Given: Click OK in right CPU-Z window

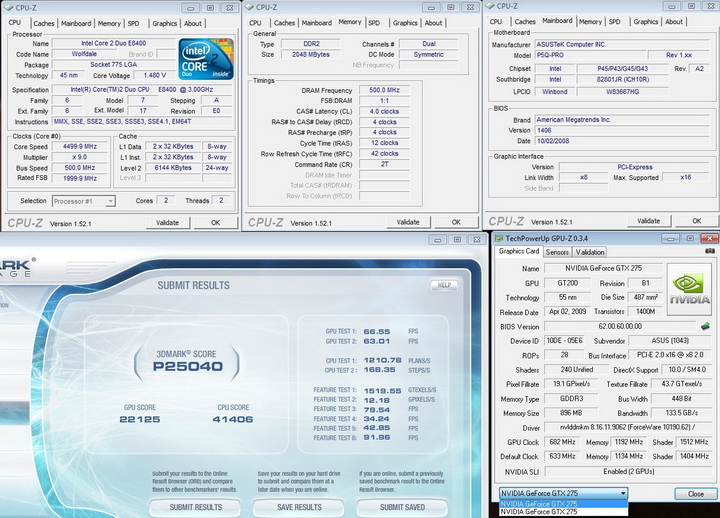Looking at the screenshot, I should 697,221.
